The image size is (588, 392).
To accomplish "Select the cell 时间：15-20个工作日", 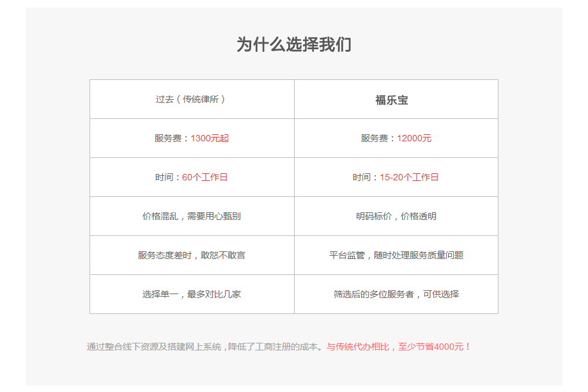I will click(396, 177).
